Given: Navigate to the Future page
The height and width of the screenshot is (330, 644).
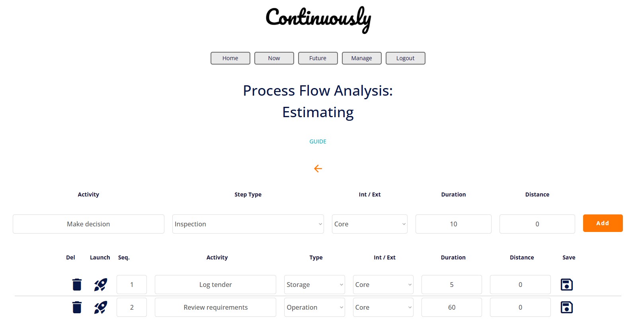Looking at the screenshot, I should (318, 58).
